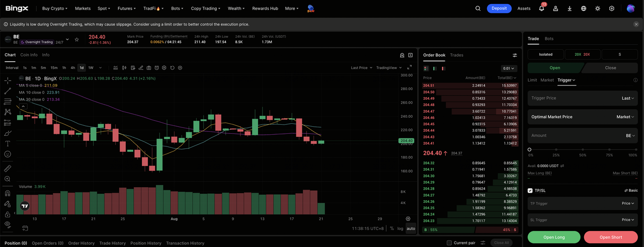The width and height of the screenshot is (644, 247).
Task: Open the notifications bell icon
Action: coord(541,9)
